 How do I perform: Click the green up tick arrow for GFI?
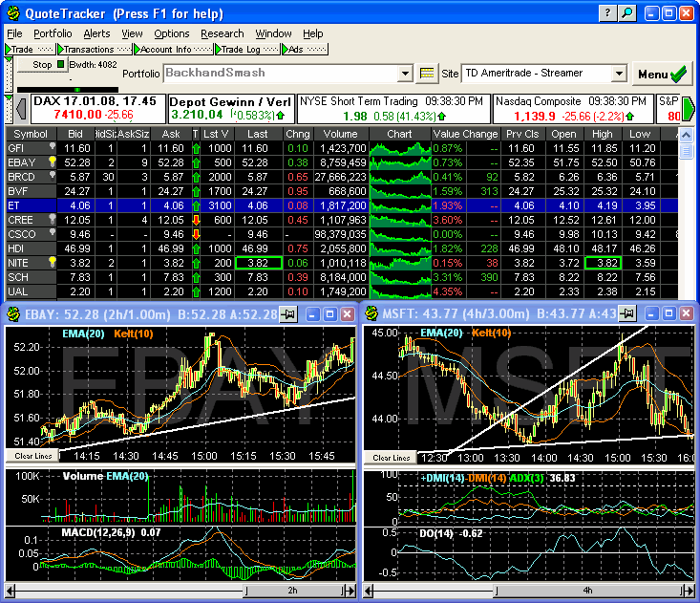point(196,148)
